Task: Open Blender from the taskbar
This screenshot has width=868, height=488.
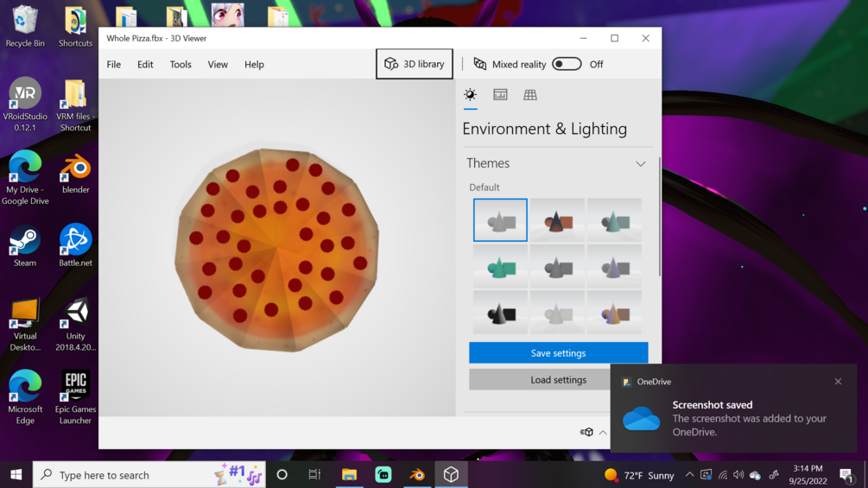Action: (x=417, y=475)
